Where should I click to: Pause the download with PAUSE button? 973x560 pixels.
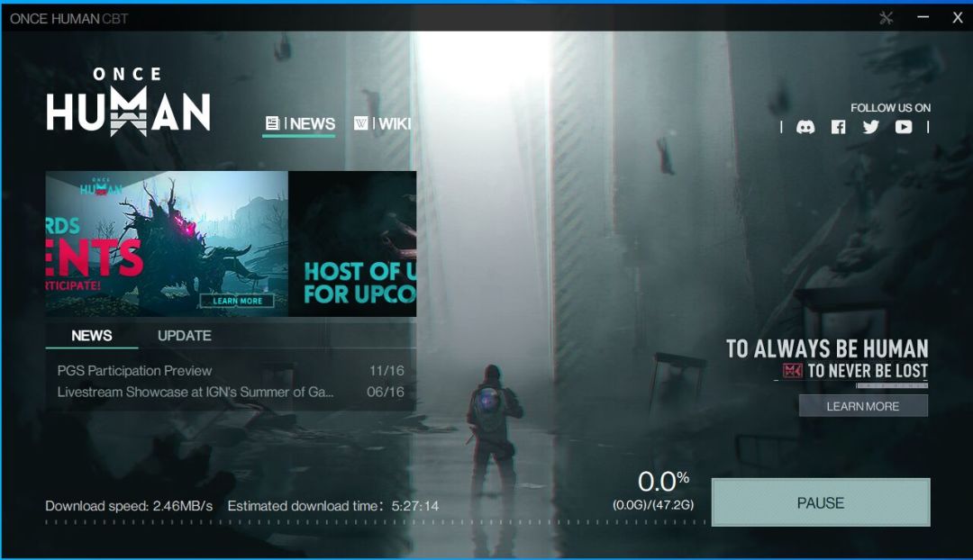coord(821,502)
